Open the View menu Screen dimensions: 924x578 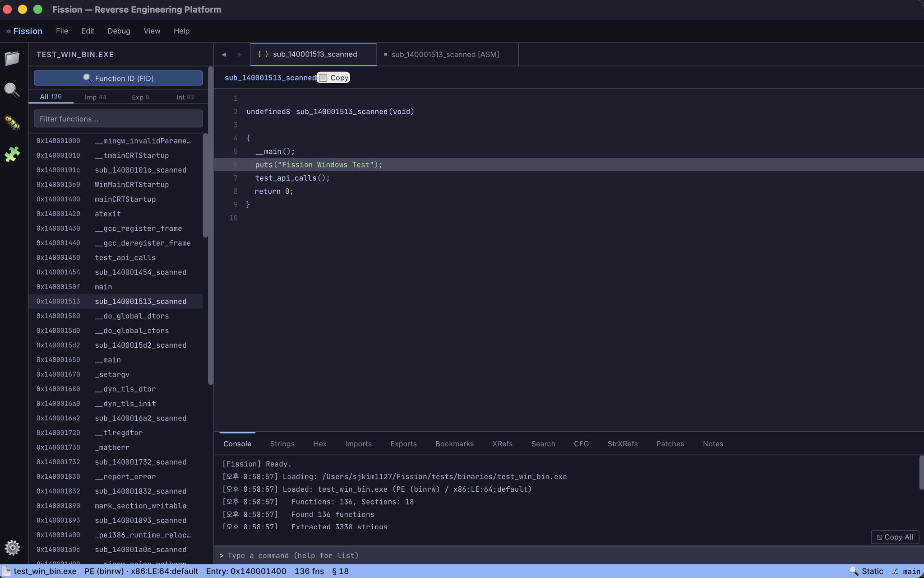coord(152,31)
